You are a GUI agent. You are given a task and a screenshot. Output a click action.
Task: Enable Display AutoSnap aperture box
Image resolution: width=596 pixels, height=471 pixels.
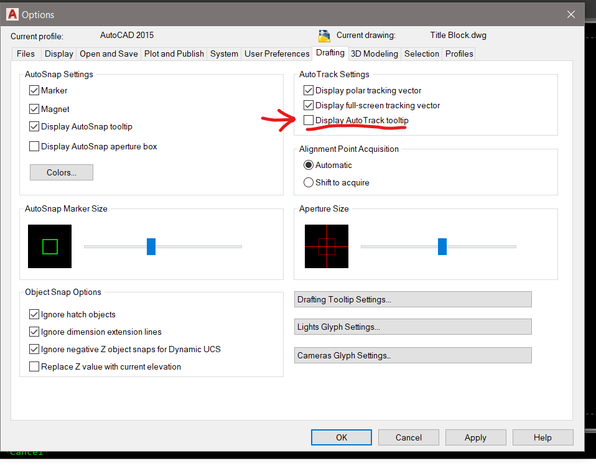pos(34,146)
